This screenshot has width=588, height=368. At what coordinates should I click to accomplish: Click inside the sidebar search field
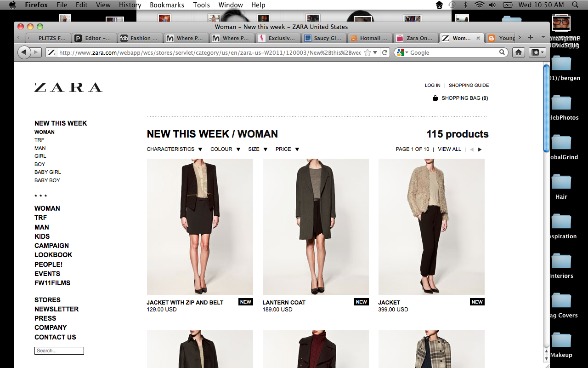point(59,351)
